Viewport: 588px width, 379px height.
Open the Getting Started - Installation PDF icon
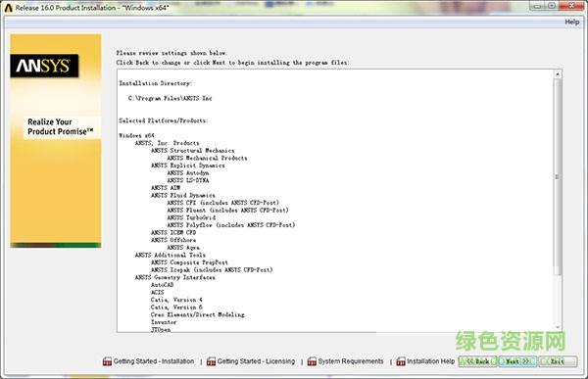click(107, 361)
